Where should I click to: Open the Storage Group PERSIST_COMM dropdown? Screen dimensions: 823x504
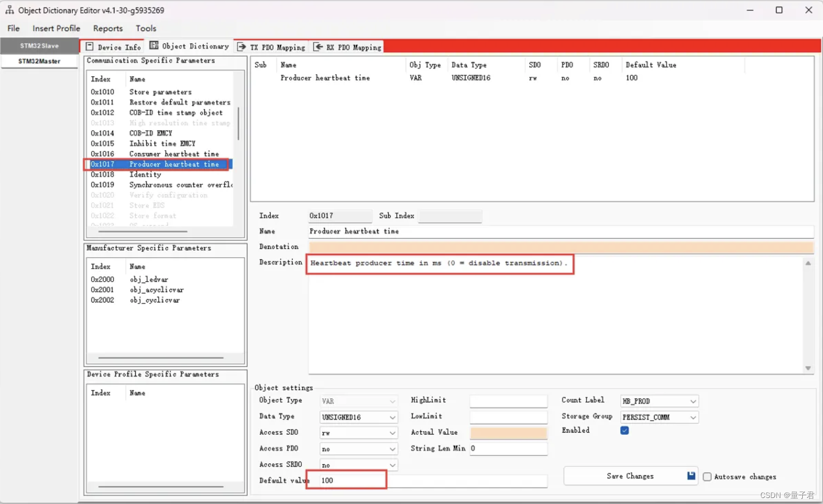tap(659, 417)
